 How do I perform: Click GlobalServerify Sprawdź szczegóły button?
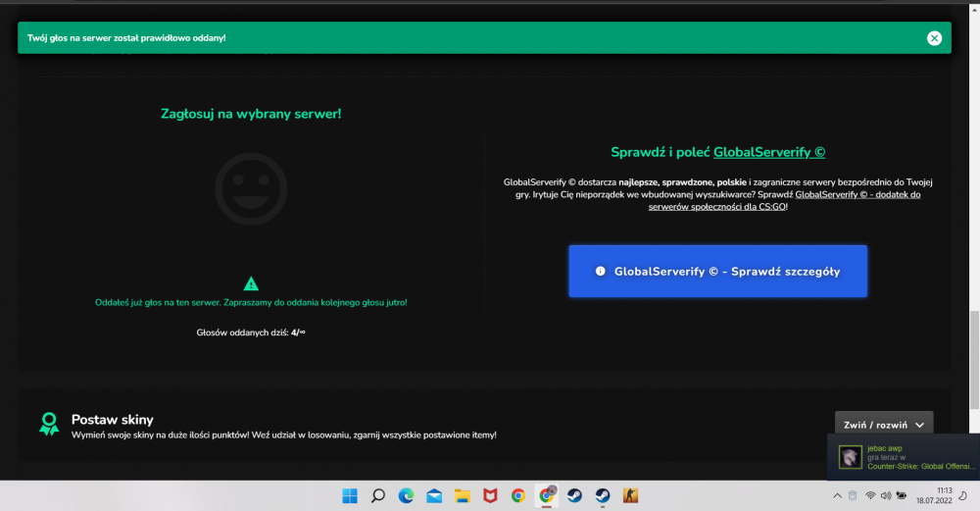[x=717, y=272]
